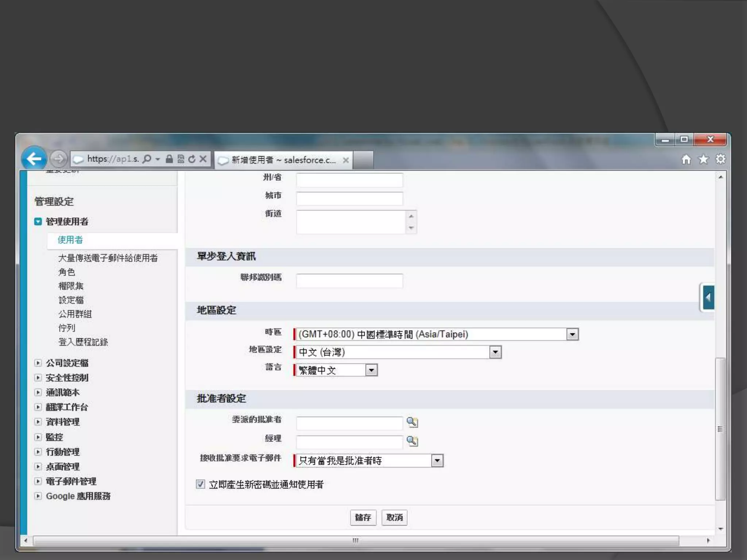Click the browser forward arrow button
Image resolution: width=747 pixels, height=560 pixels.
[x=58, y=159]
